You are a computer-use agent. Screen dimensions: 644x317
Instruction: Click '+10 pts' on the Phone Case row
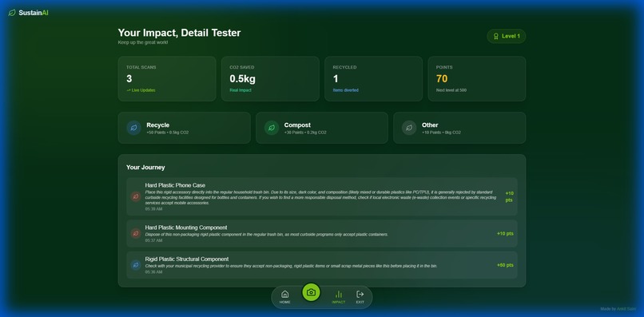509,196
